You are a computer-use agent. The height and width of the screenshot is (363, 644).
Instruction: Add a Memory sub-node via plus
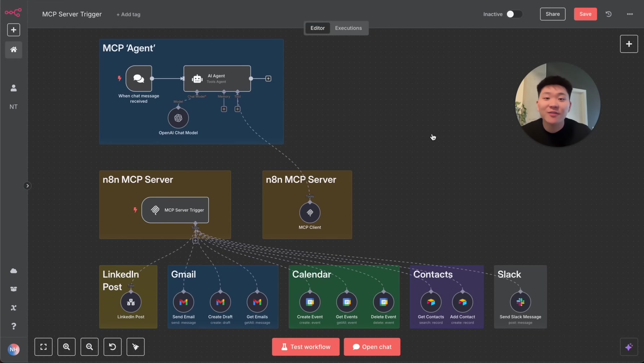(224, 109)
